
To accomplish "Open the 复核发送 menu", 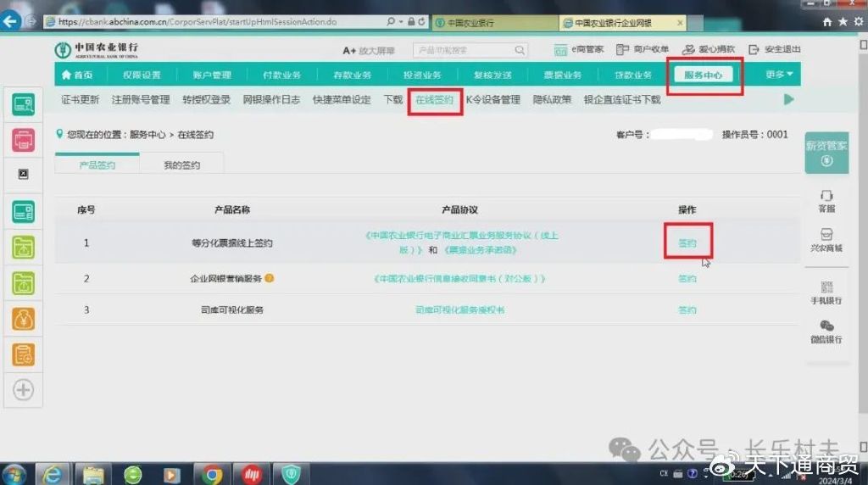I will pyautogui.click(x=492, y=75).
